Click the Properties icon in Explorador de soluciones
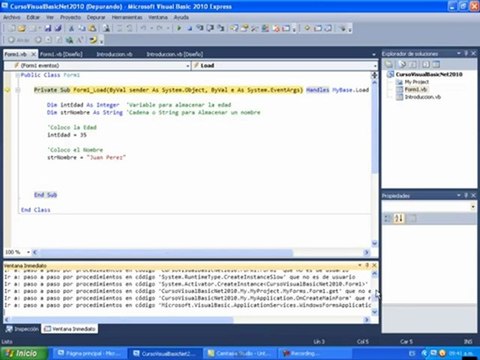The image size is (480, 360). click(389, 64)
